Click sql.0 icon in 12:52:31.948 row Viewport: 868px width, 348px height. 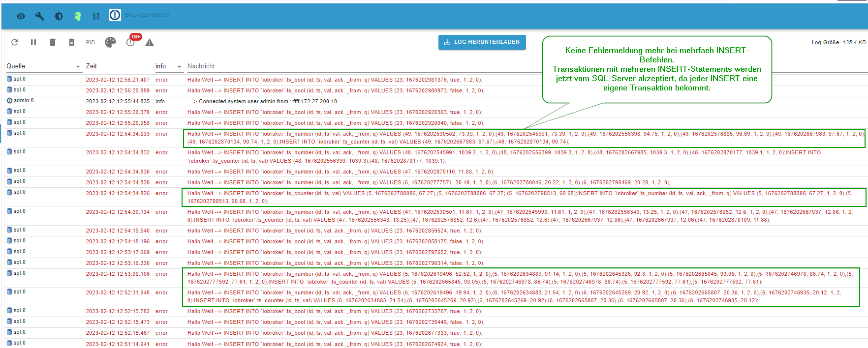pos(9,292)
